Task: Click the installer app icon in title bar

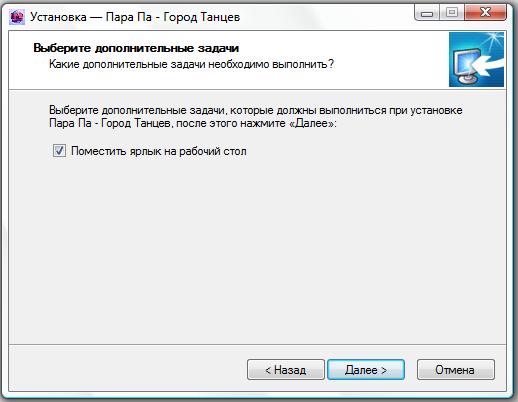Action: [17, 17]
